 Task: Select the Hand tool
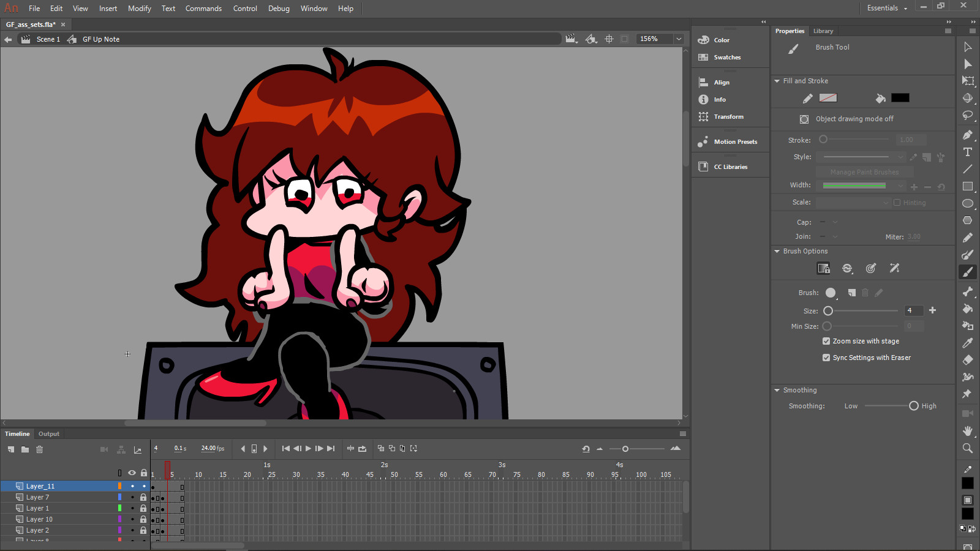968,431
